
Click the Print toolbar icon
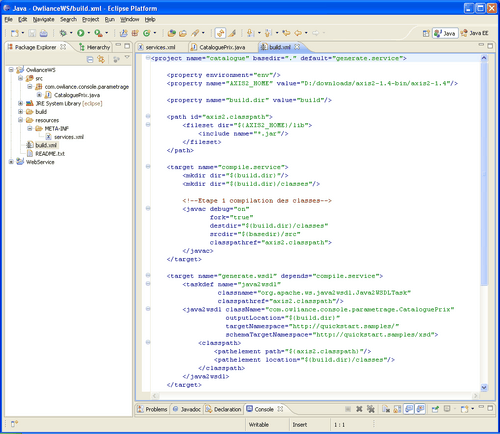(44, 33)
